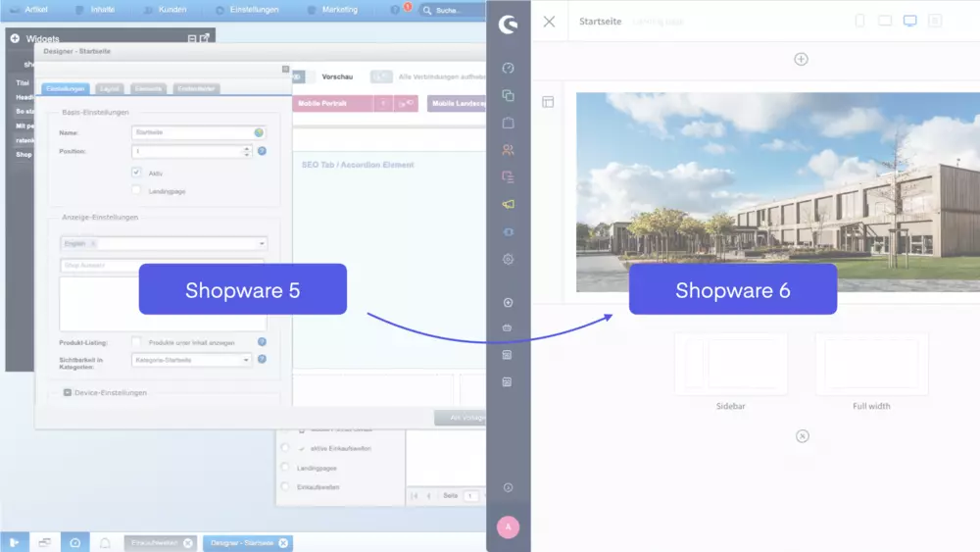
Task: Select the Mobile Portrait viewport button
Action: pos(333,103)
